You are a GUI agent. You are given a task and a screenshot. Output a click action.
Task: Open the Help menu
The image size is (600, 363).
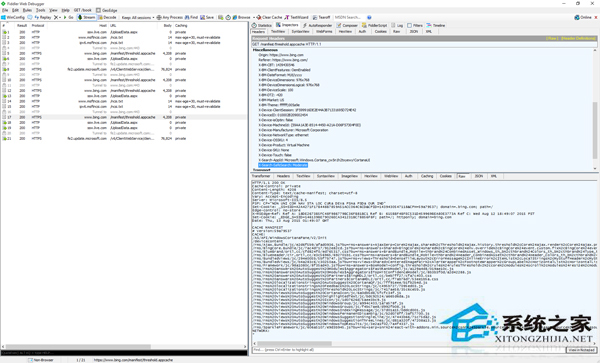point(66,10)
